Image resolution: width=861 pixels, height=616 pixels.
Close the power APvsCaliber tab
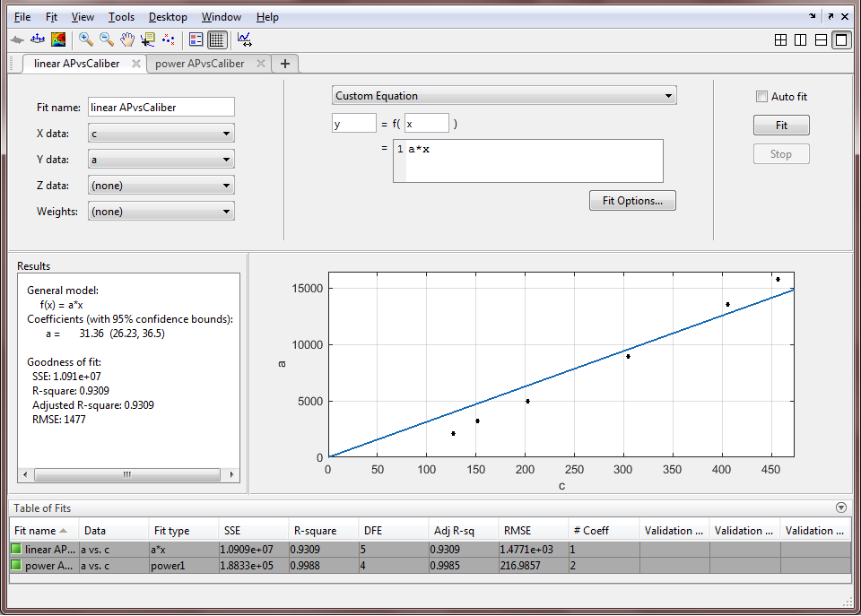pyautogui.click(x=261, y=64)
